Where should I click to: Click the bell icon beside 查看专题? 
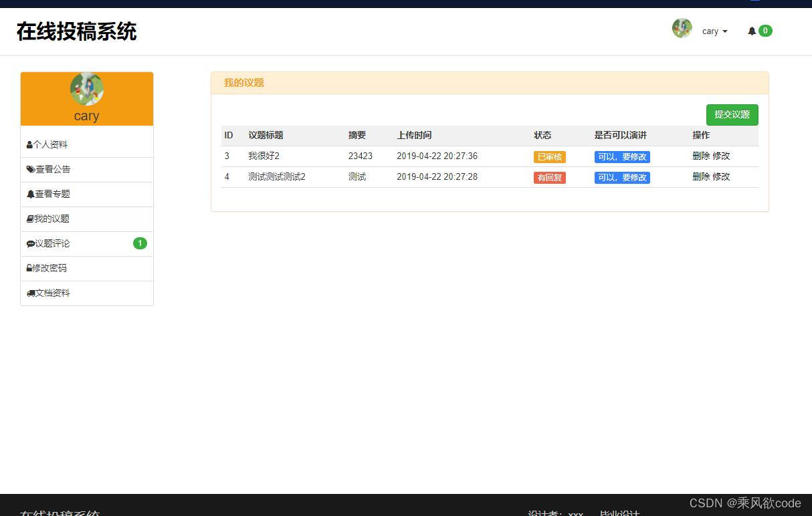tap(31, 194)
